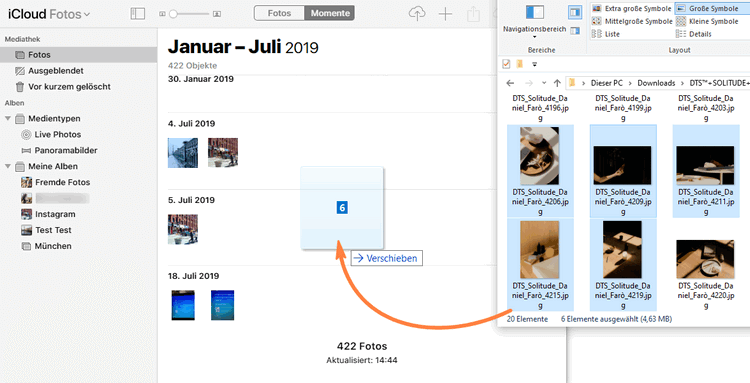Toggle the iCloud Fotos sidebar icon
Screen dimensions: 750x383
coord(138,13)
